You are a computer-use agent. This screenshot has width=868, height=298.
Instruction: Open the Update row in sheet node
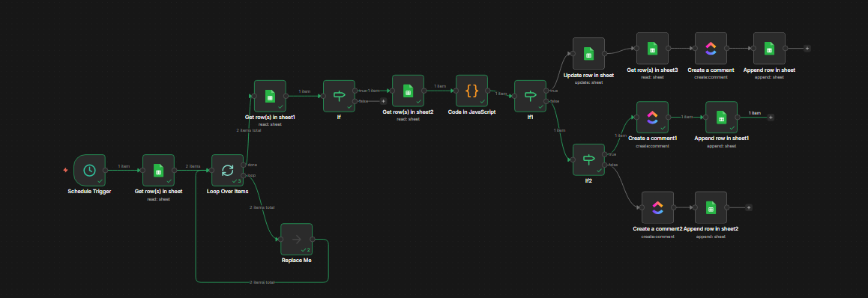click(588, 54)
